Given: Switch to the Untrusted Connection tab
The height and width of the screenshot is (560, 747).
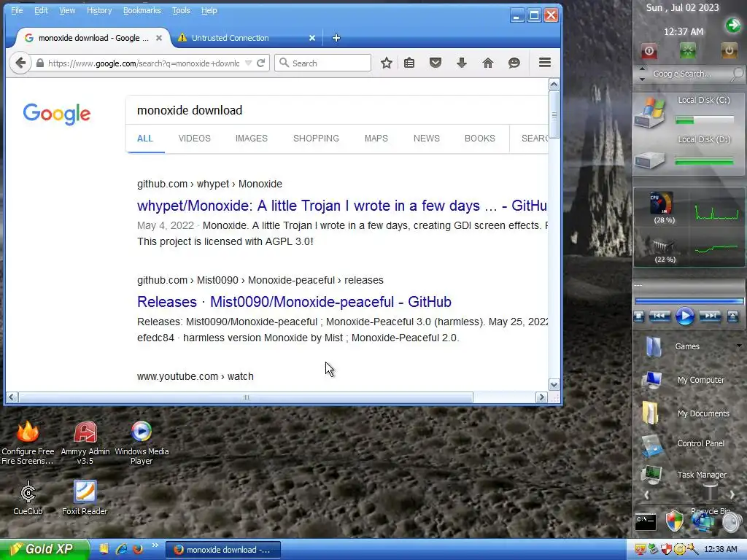Looking at the screenshot, I should (246, 38).
